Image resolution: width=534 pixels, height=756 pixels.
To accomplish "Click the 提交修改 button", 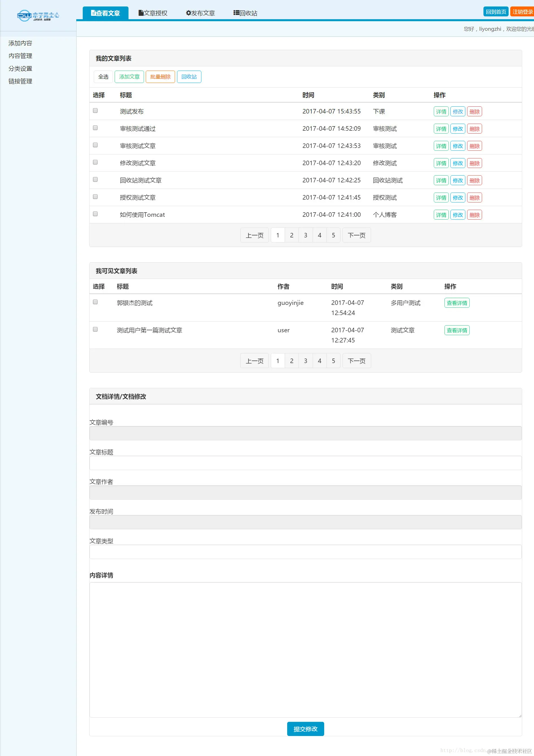I will pos(305,729).
